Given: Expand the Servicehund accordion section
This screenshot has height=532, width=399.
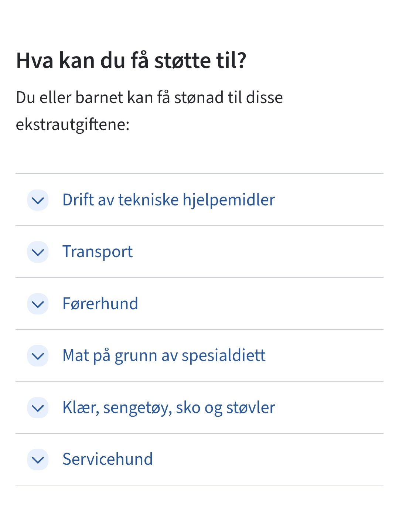Looking at the screenshot, I should 199,459.
